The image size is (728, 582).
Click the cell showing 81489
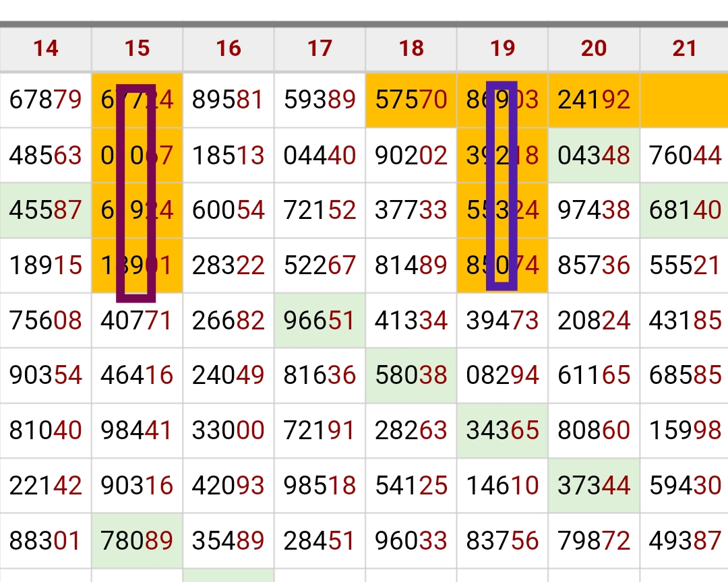(411, 265)
